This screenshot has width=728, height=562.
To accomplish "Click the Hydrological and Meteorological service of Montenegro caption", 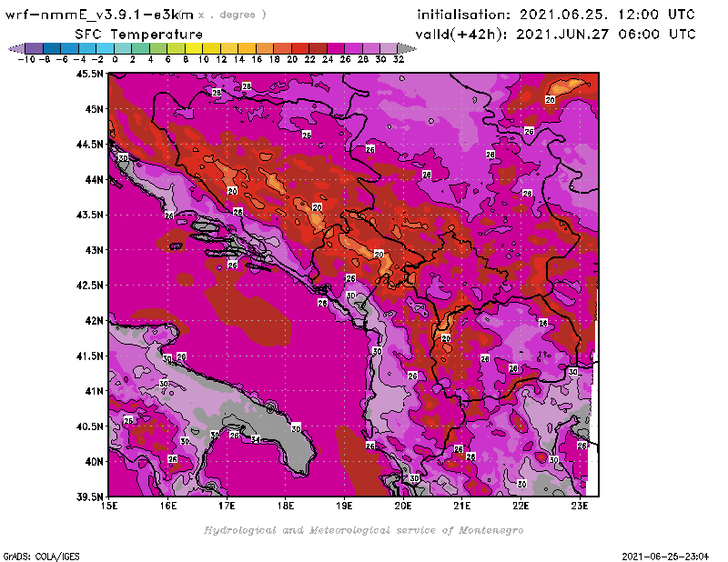I will click(x=363, y=529).
